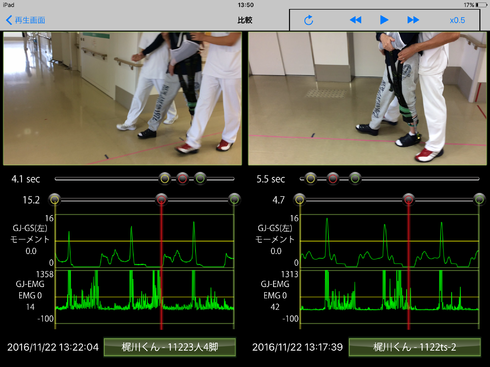Tap the reload circular arrow icon

point(309,20)
